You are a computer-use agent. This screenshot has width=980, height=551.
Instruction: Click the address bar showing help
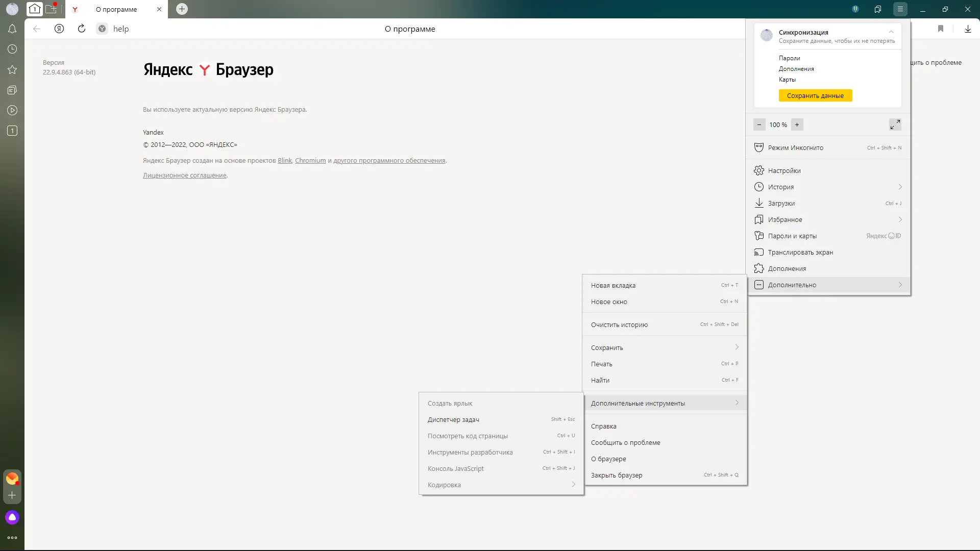click(121, 29)
